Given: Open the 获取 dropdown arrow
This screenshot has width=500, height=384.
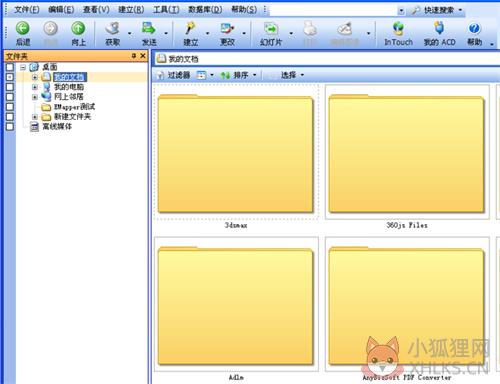Looking at the screenshot, I should (130, 33).
